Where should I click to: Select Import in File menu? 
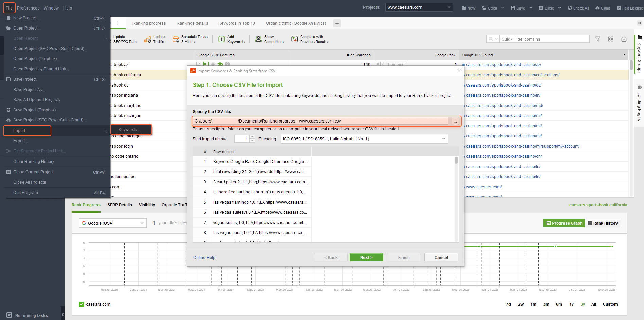27,131
